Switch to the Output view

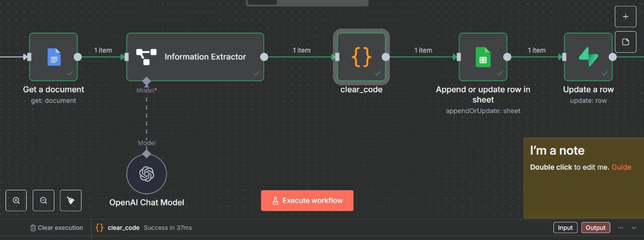(595, 227)
